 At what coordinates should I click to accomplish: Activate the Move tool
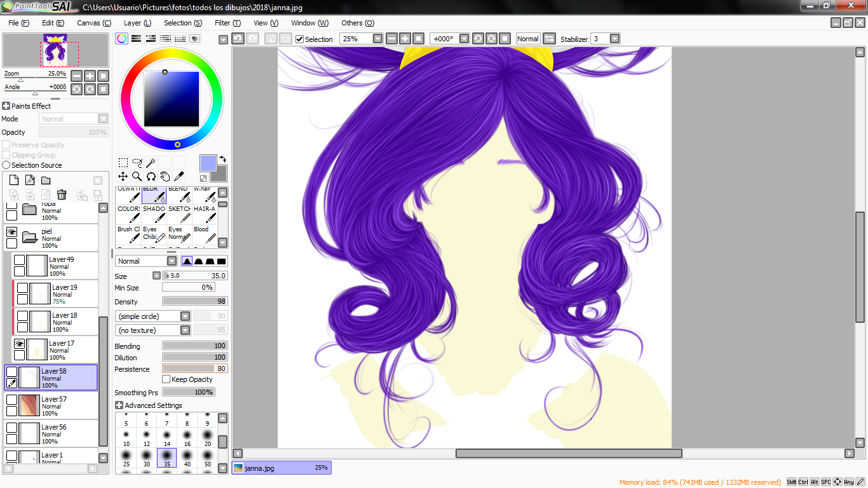(x=123, y=177)
